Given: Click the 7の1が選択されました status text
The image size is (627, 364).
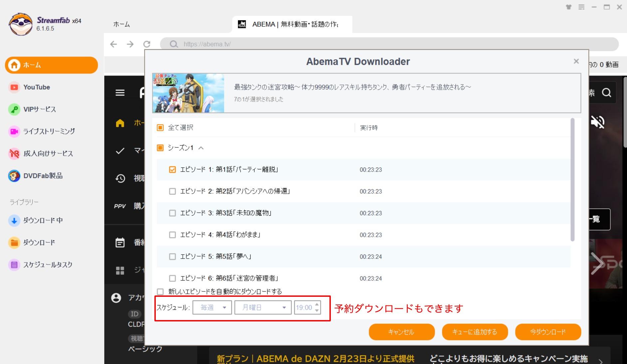Looking at the screenshot, I should click(259, 99).
